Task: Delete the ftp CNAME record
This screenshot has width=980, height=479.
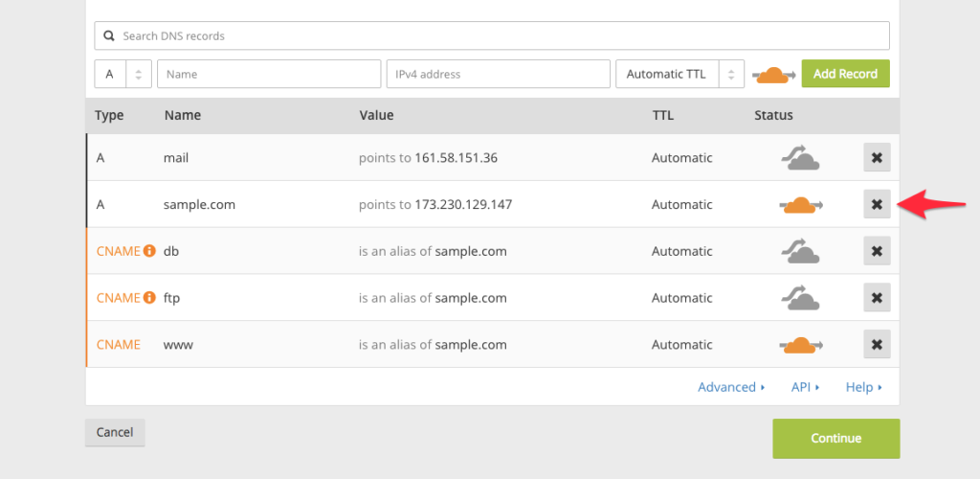Action: (877, 298)
